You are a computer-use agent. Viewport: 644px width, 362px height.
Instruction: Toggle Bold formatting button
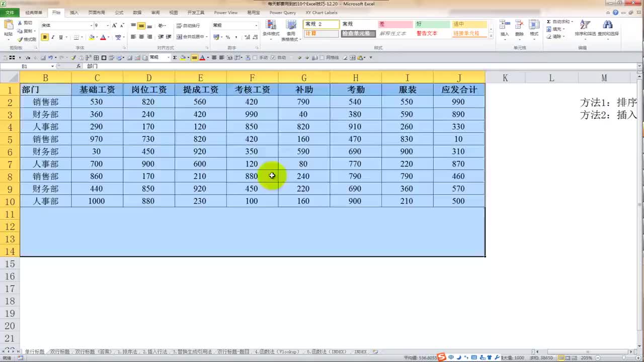45,37
